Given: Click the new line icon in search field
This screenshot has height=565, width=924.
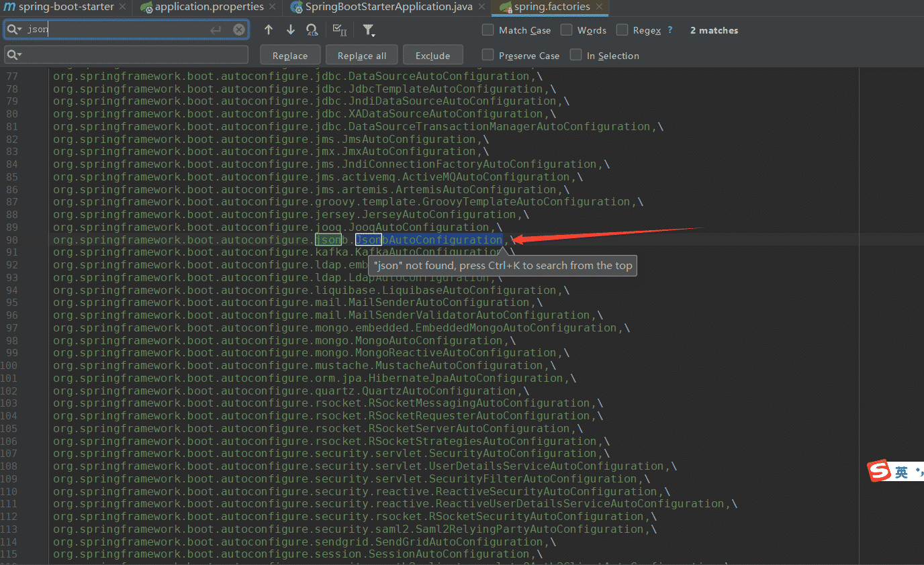Looking at the screenshot, I should tap(216, 30).
